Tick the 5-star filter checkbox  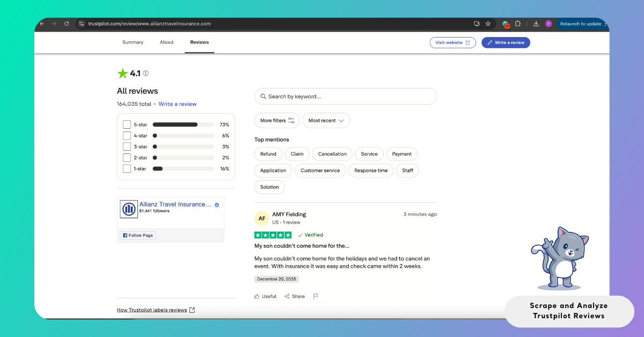pos(127,124)
